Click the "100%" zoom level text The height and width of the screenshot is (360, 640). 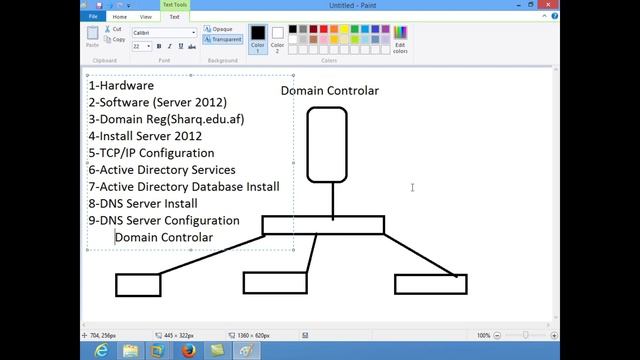coord(483,336)
